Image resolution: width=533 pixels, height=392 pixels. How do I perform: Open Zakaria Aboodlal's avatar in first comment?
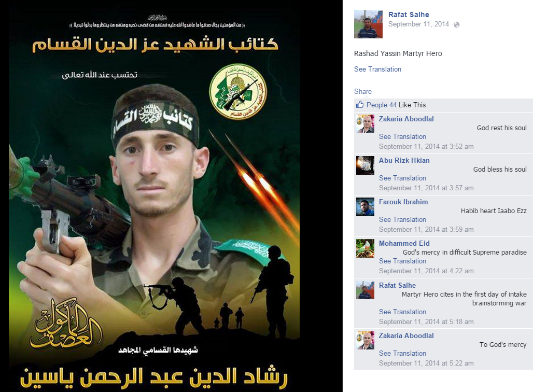(365, 123)
